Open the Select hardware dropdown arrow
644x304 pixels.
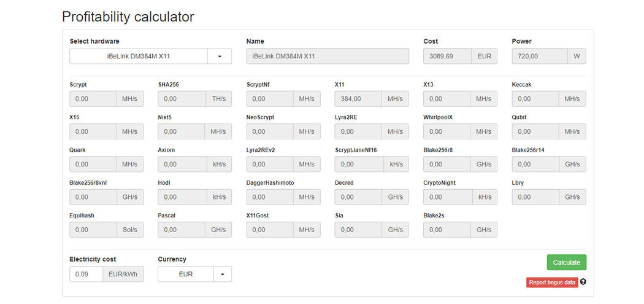click(x=220, y=57)
